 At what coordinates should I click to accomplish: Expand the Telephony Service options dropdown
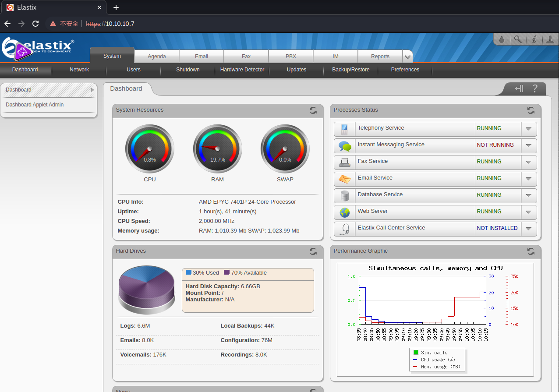pyautogui.click(x=529, y=129)
